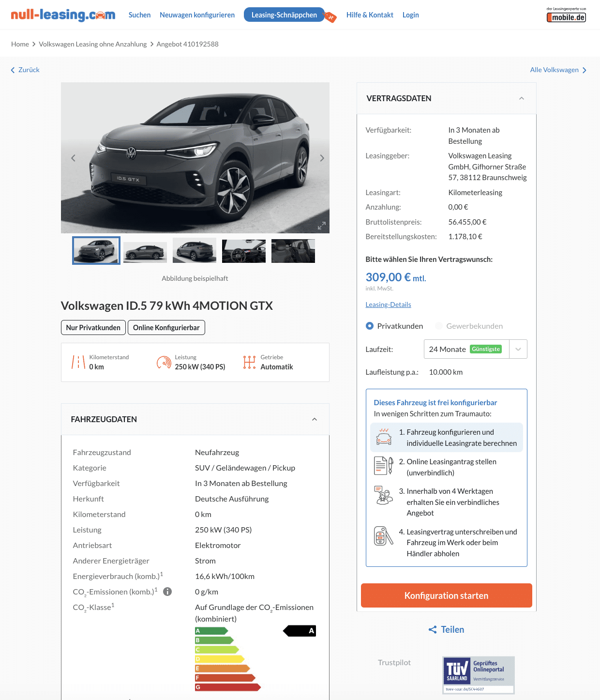Viewport: 600px width, 700px height.
Task: Click the Leistung gauge icon
Action: 164,362
